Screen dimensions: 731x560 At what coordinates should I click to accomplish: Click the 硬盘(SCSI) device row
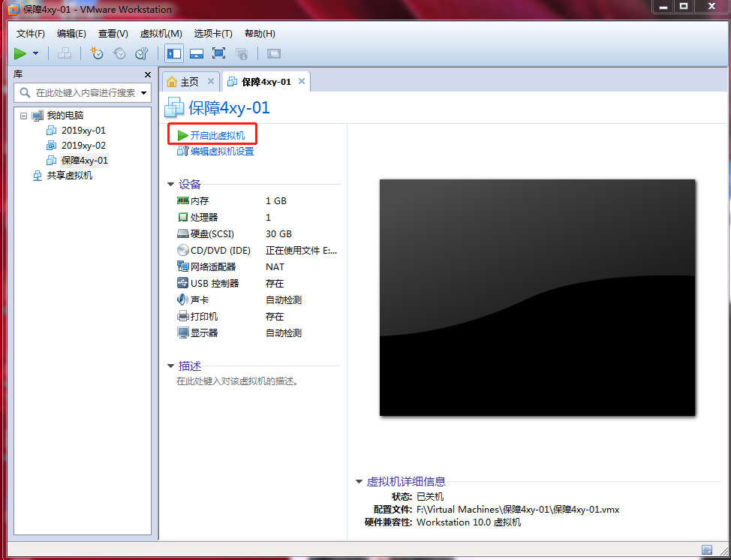coord(257,234)
